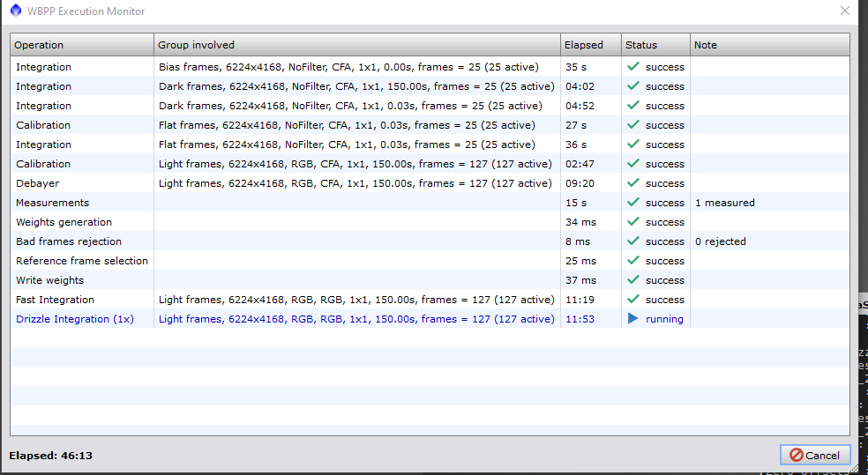The height and width of the screenshot is (475, 868).
Task: Click the Fast Integration Light frames group text
Action: [356, 299]
